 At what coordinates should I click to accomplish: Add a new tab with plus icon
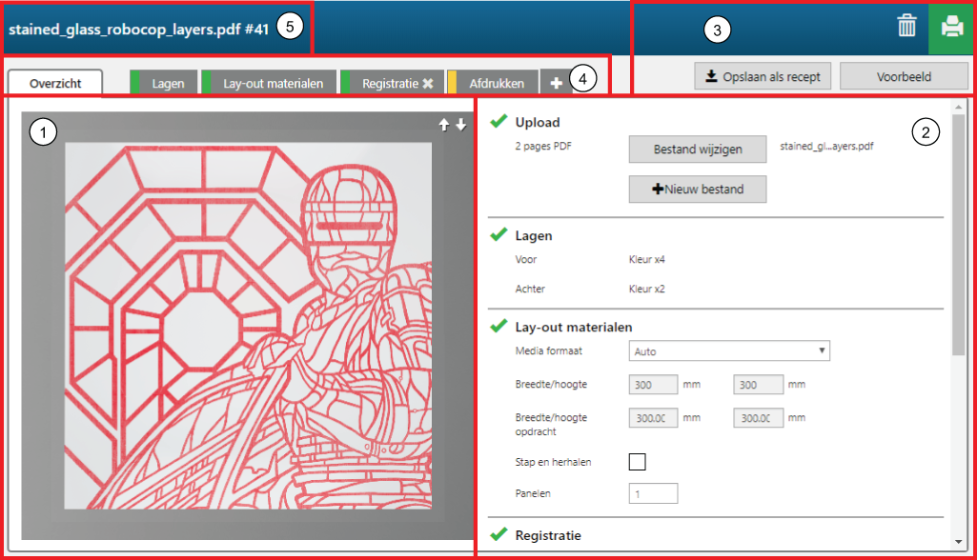(556, 83)
